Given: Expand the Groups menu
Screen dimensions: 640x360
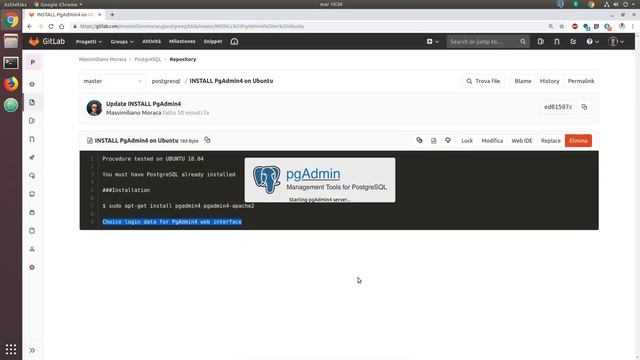Looking at the screenshot, I should pyautogui.click(x=122, y=42).
